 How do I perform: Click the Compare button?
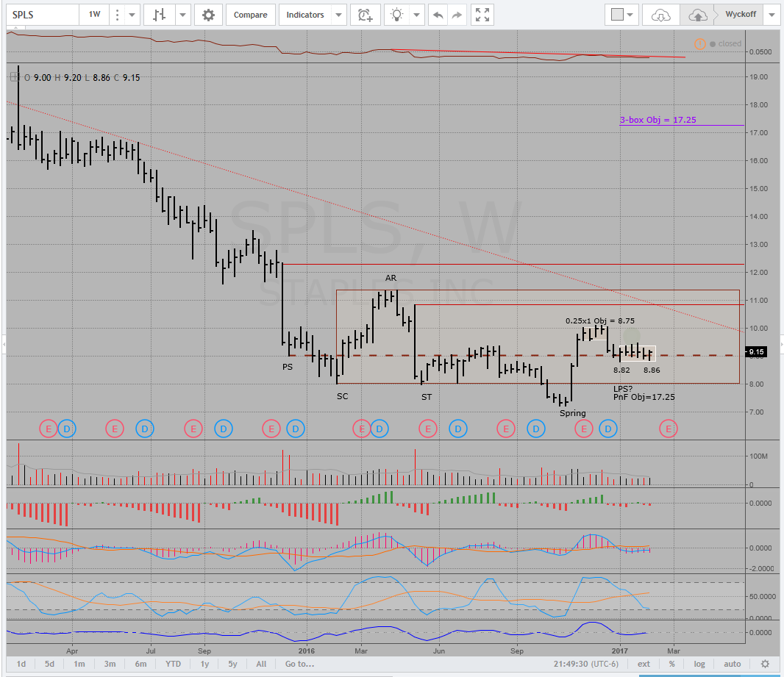pos(251,15)
